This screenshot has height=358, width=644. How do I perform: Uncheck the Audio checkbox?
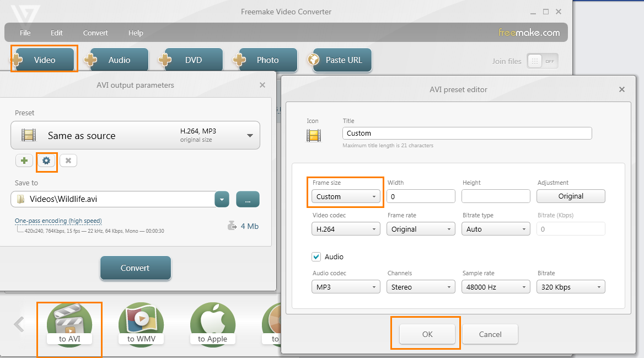316,257
